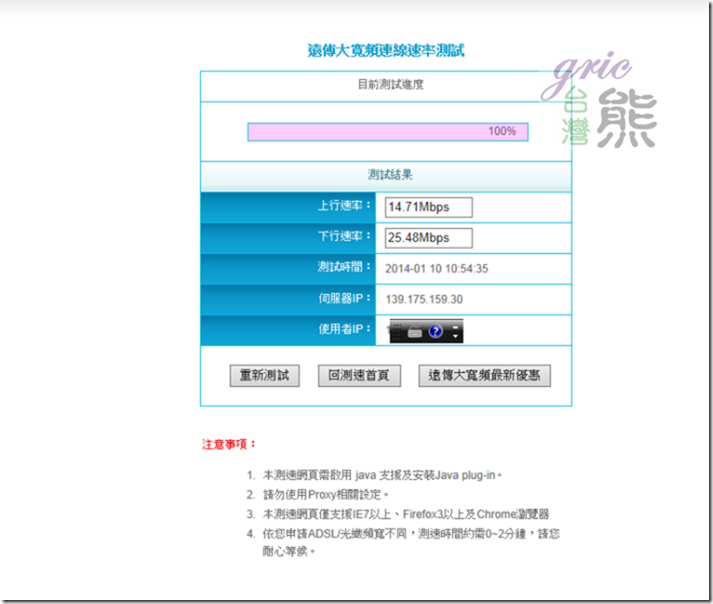Click the upload speed 14.71Mbps field
The width and height of the screenshot is (713, 604).
coord(429,207)
